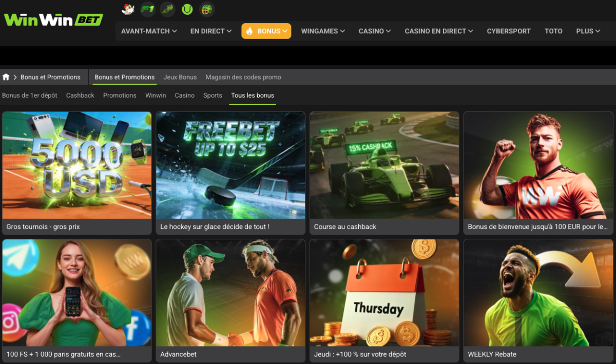Open the tennis handshake Advancebet banner
616x364 pixels.
click(x=230, y=293)
